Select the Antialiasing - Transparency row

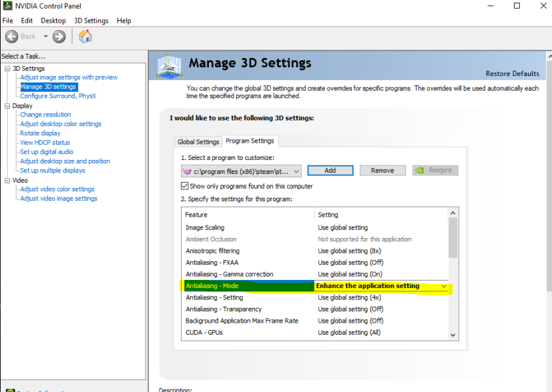[315, 309]
